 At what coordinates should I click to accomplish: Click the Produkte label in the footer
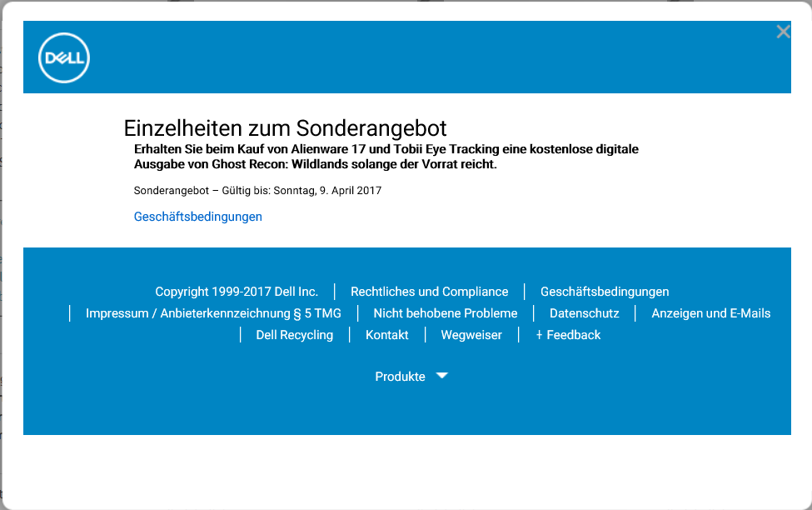pos(400,377)
